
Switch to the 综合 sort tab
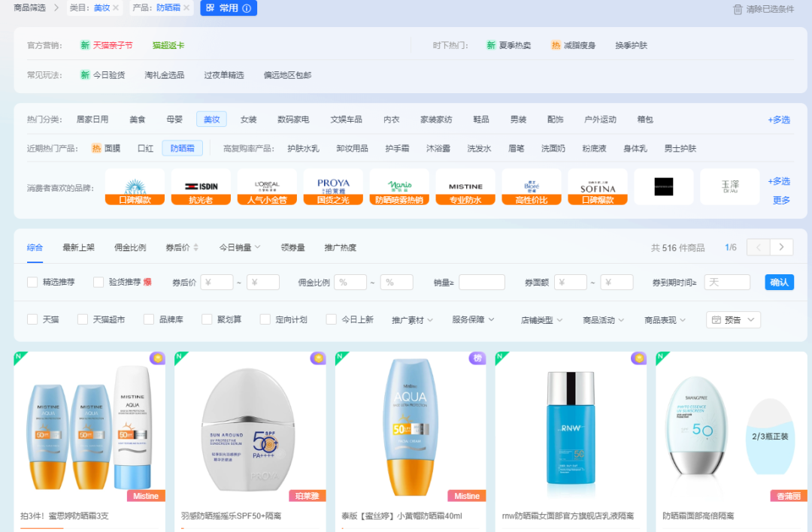point(35,247)
